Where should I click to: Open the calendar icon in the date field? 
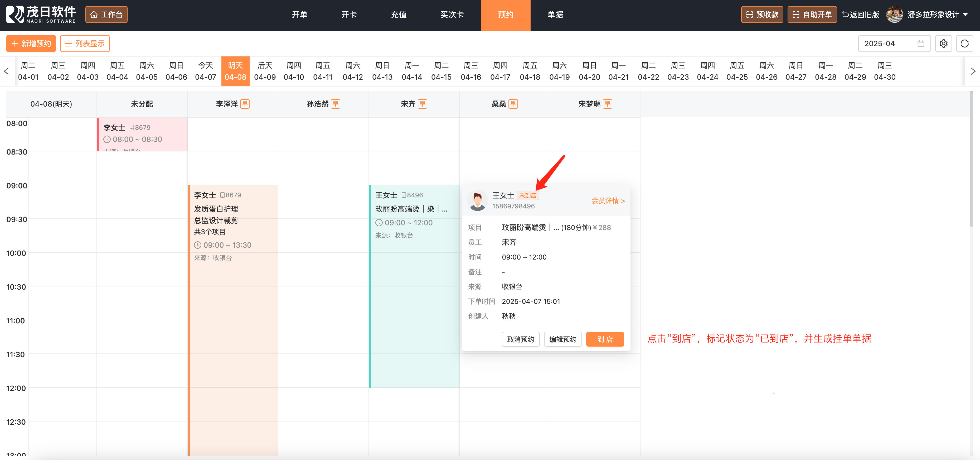(921, 44)
